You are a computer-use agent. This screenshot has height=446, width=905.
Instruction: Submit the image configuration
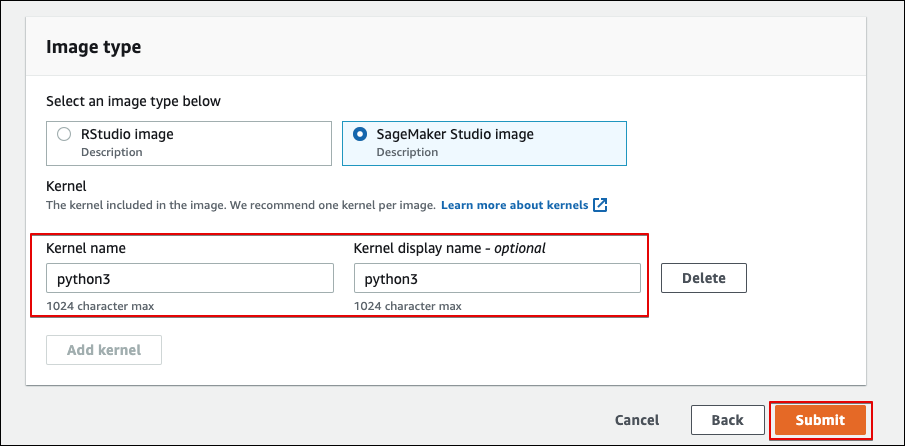[820, 420]
